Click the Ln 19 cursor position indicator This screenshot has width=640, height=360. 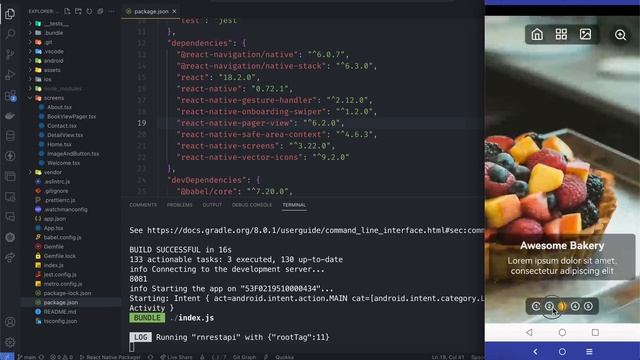[448, 357]
